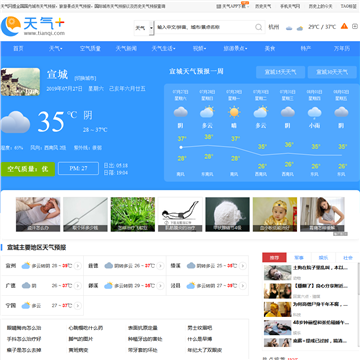The height and width of the screenshot is (360, 360).
Task: Click the PM: 27 outlined button
Action: [x=78, y=169]
